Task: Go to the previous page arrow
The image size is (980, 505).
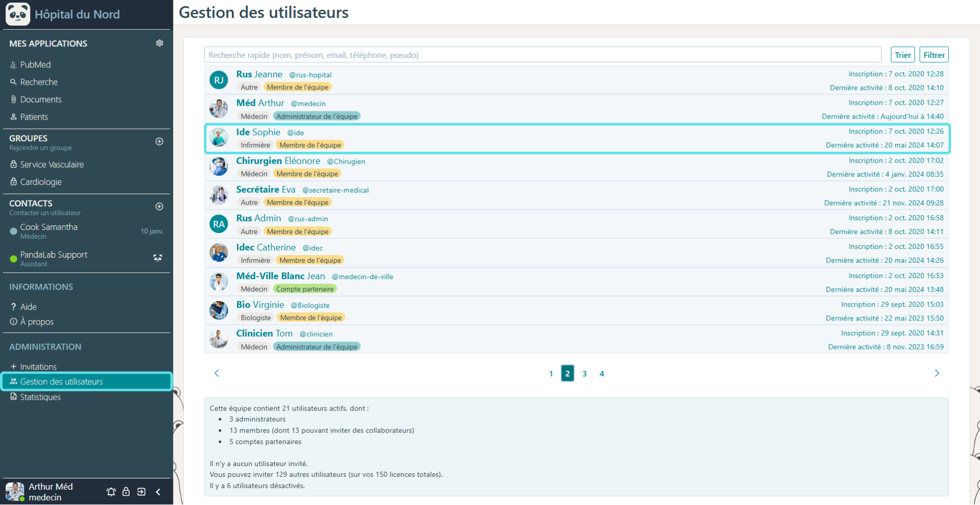Action: click(217, 373)
